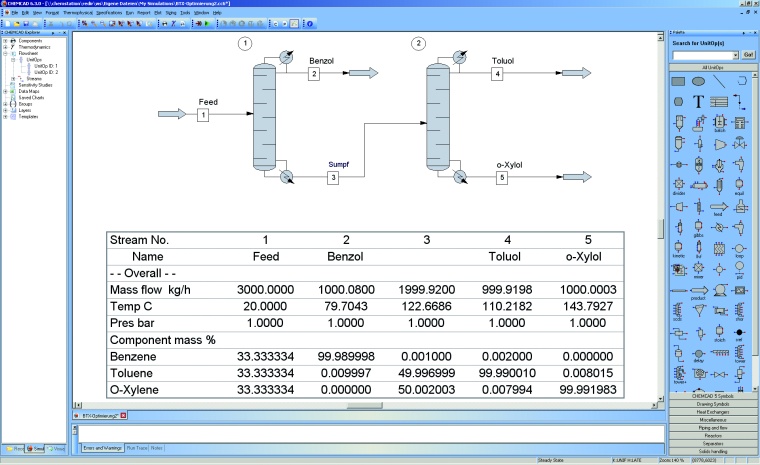Click the New file toolbar icon
The height and width of the screenshot is (465, 760).
[7, 23]
